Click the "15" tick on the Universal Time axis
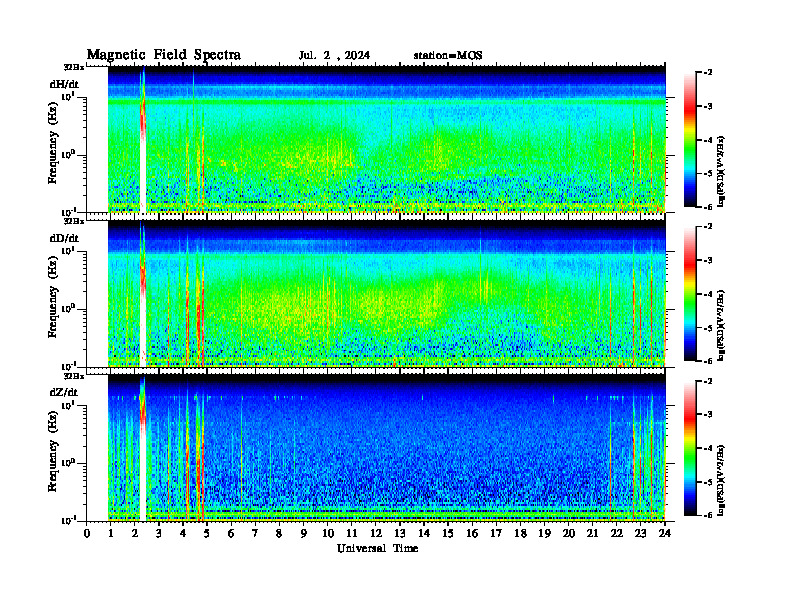Screen dimensions: 792x612 pos(448,534)
